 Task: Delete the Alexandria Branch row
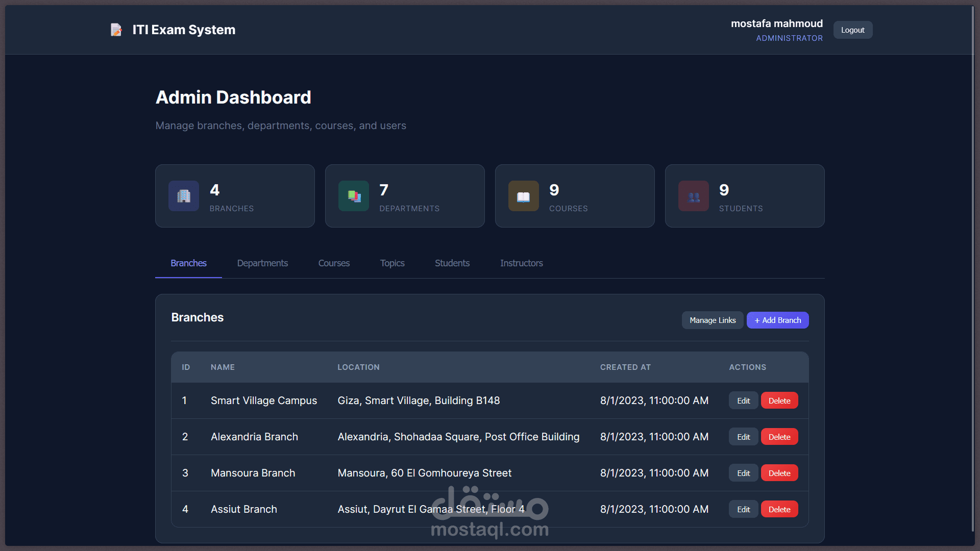click(779, 437)
